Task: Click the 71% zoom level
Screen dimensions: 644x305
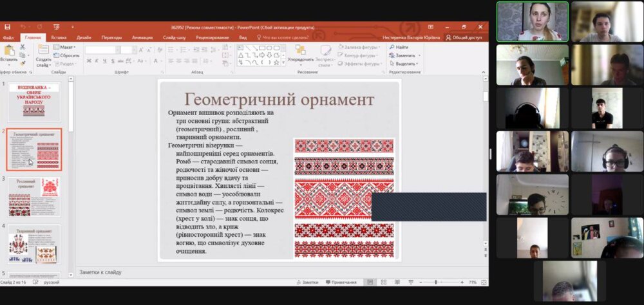Action: [x=472, y=282]
